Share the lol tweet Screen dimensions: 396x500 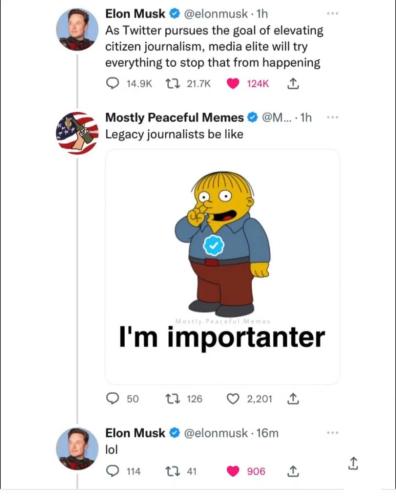tap(293, 471)
